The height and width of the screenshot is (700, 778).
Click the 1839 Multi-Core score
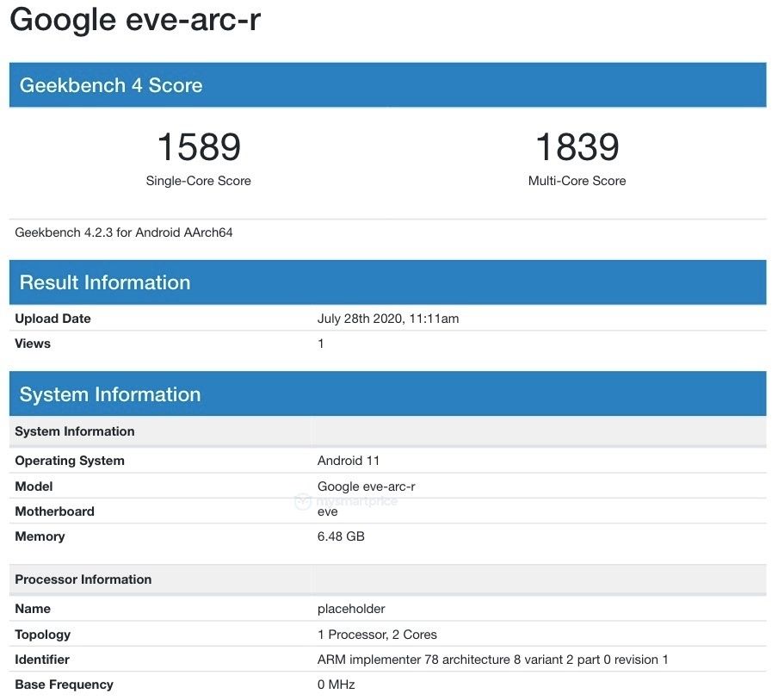pos(577,147)
